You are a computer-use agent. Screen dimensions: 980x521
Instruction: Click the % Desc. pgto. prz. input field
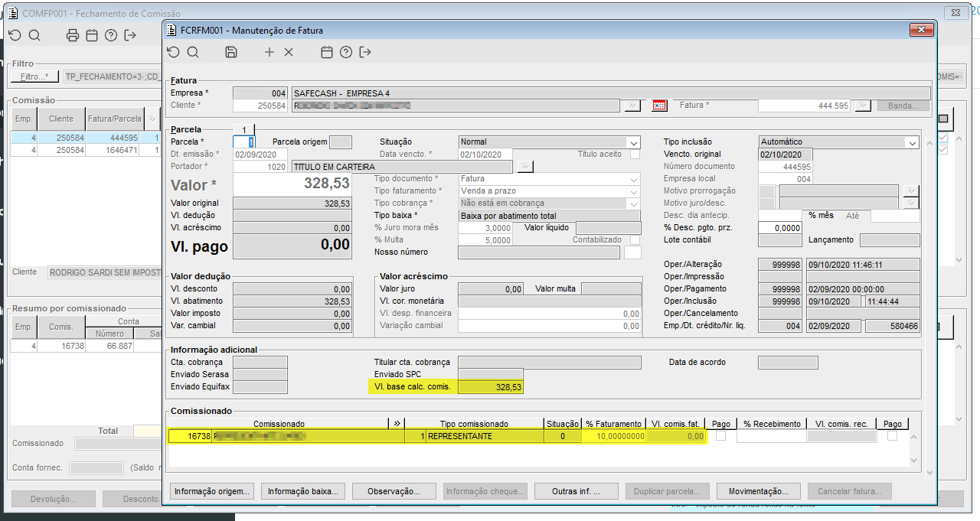pyautogui.click(x=779, y=228)
